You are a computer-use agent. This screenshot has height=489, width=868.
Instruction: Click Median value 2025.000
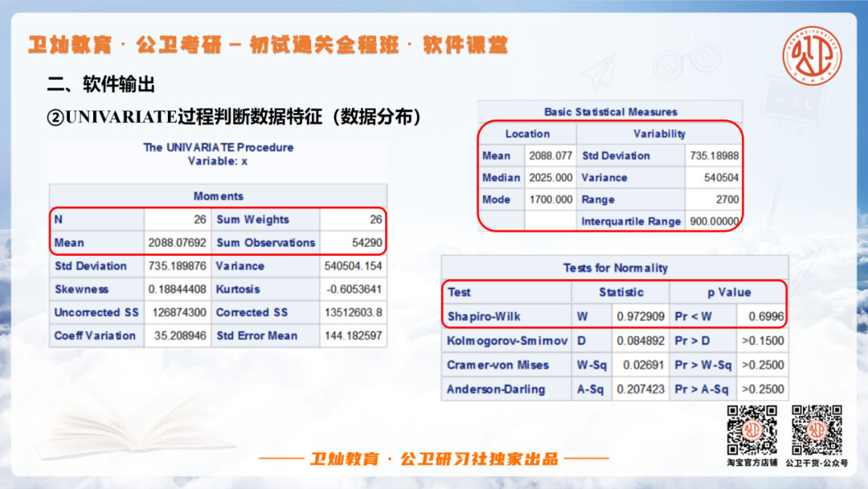(551, 178)
